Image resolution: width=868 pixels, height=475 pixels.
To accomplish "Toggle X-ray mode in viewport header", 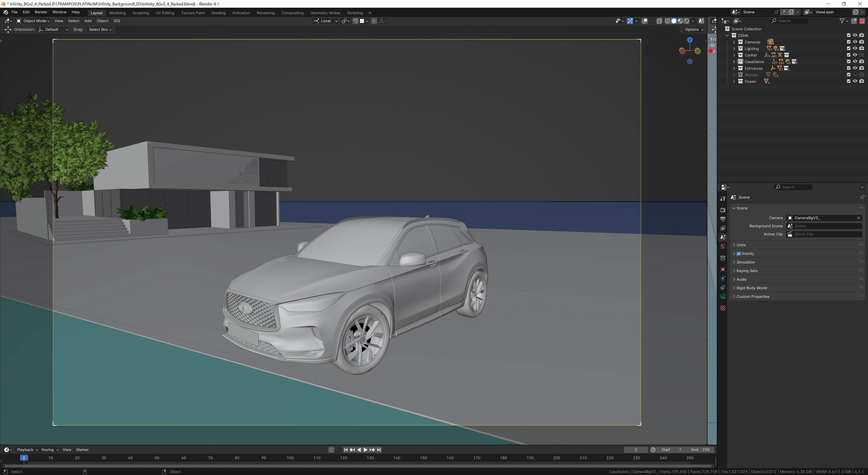I will 659,21.
